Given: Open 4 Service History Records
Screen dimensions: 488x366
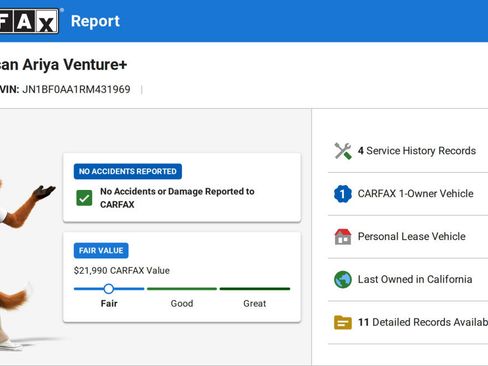Looking at the screenshot, I should 408,151.
